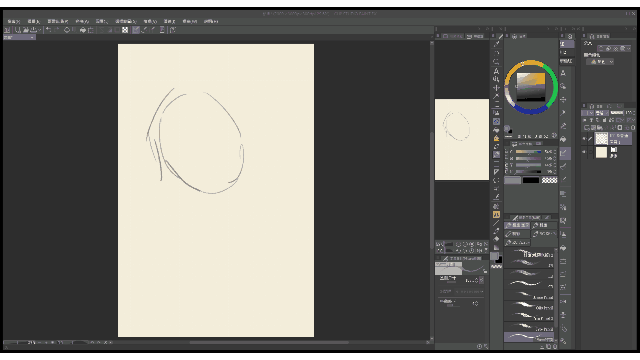Toggle visibility eye of the top sketch layer
The width and height of the screenshot is (640, 360).
tap(584, 139)
